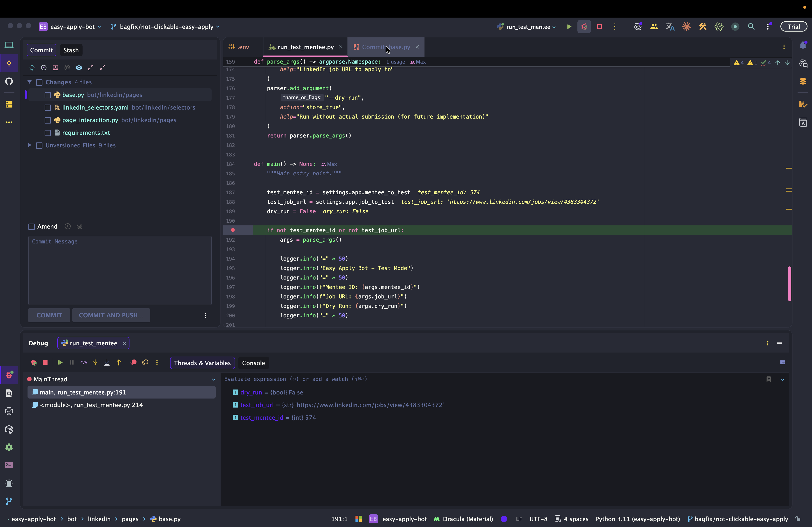Screen dimensions: 812x527
Task: Open the GitHub tool window icon
Action: 9,81
